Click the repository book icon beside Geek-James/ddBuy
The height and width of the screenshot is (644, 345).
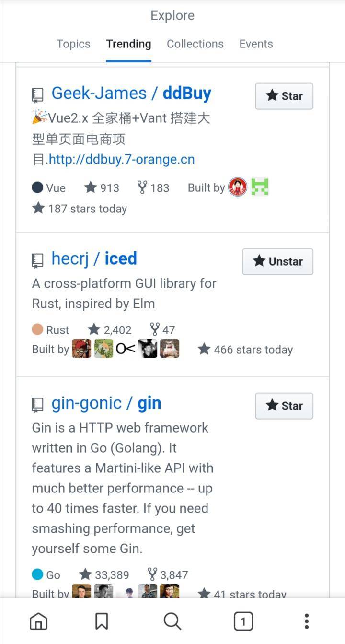[x=38, y=93]
